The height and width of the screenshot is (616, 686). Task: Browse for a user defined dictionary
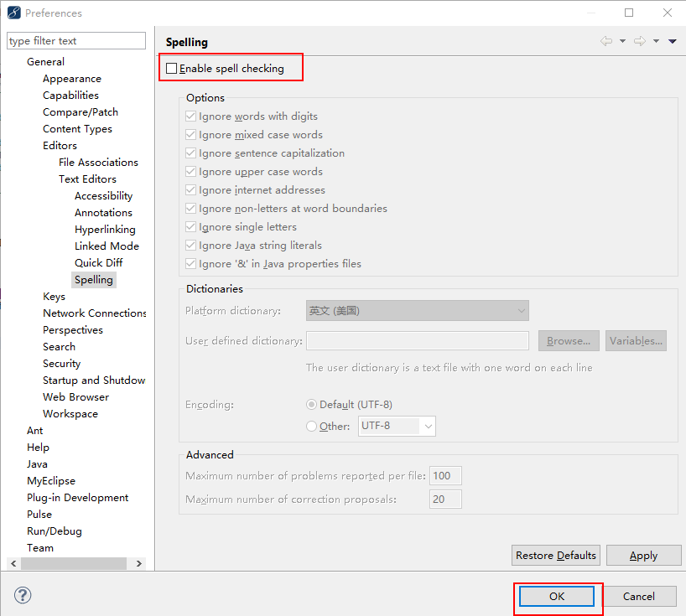[569, 340]
